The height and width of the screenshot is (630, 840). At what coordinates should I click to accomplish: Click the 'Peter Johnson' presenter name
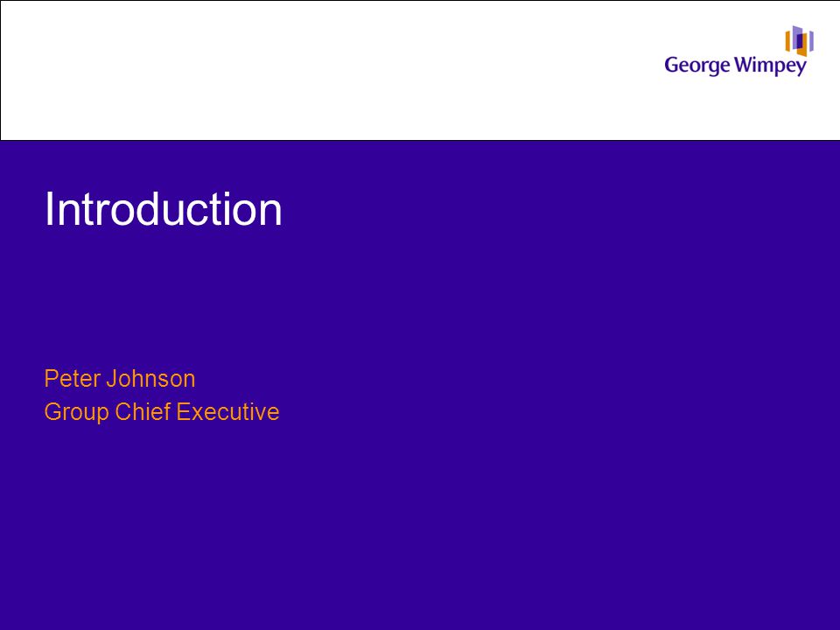(x=120, y=379)
